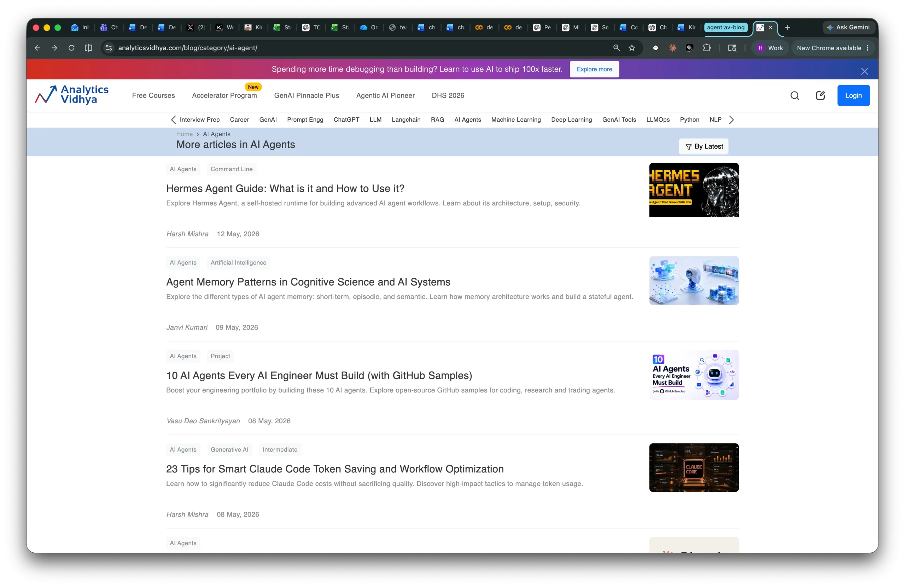Image resolution: width=905 pixels, height=588 pixels.
Task: Reload the current page
Action: pyautogui.click(x=71, y=48)
